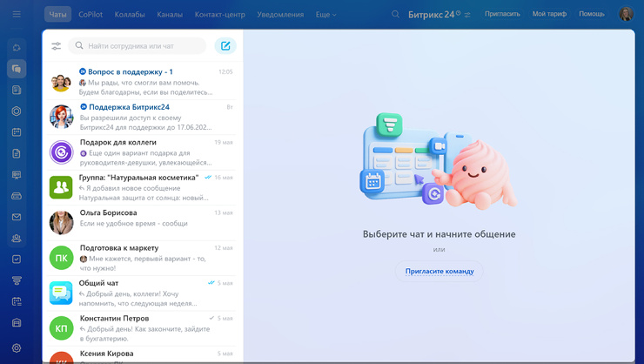Go to the Каналы tab
This screenshot has width=644, height=364.
(170, 15)
